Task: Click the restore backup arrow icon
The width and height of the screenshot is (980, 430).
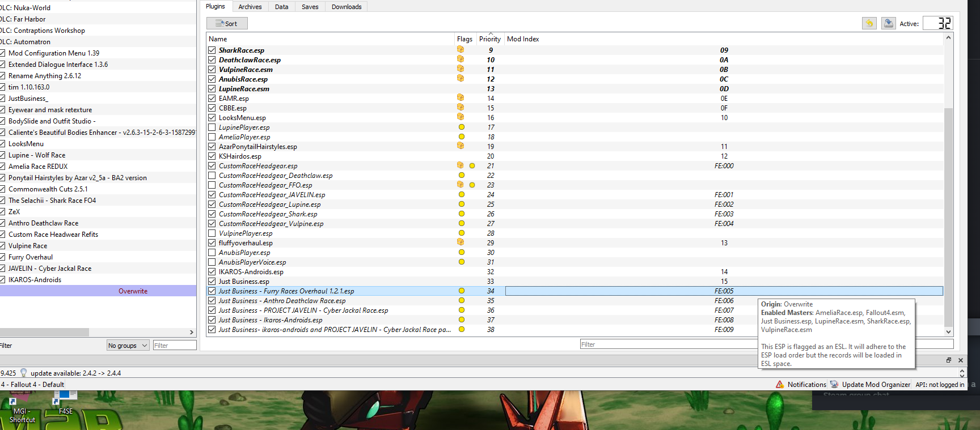Action: coord(869,23)
